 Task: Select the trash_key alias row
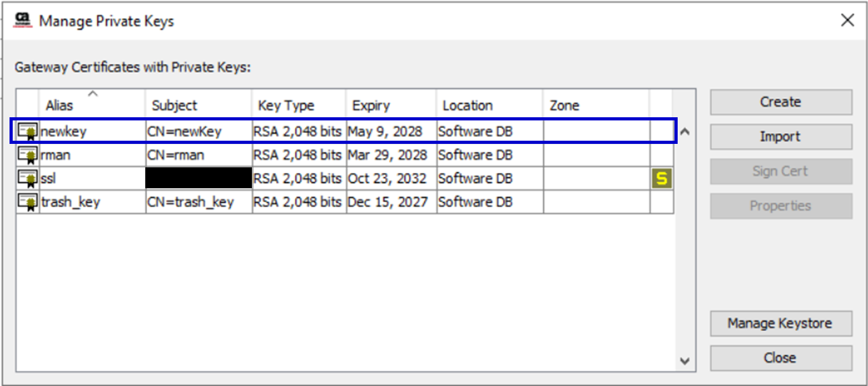(70, 202)
